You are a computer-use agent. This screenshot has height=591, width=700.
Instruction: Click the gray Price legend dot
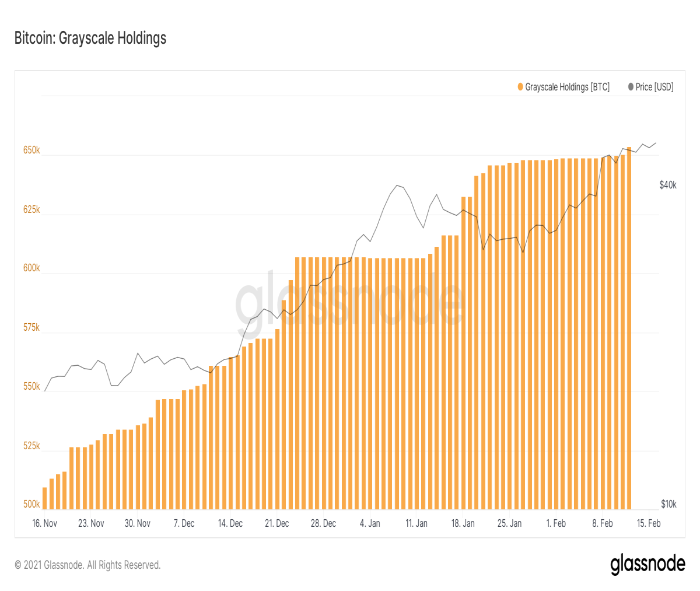631,87
